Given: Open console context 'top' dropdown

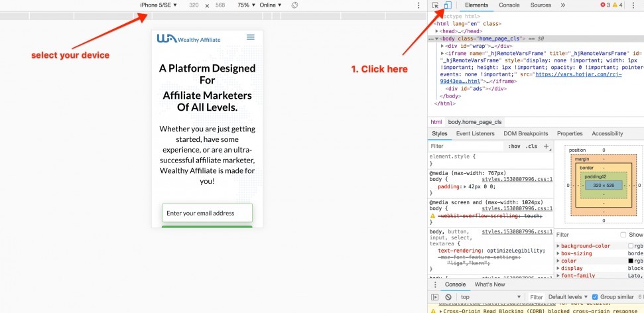Looking at the screenshot, I should coord(490,297).
